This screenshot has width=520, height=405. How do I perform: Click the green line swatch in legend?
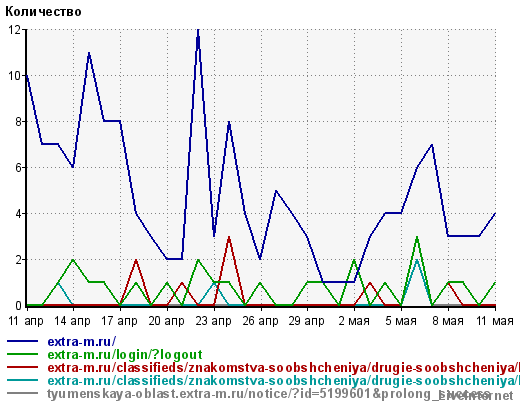pos(22,354)
